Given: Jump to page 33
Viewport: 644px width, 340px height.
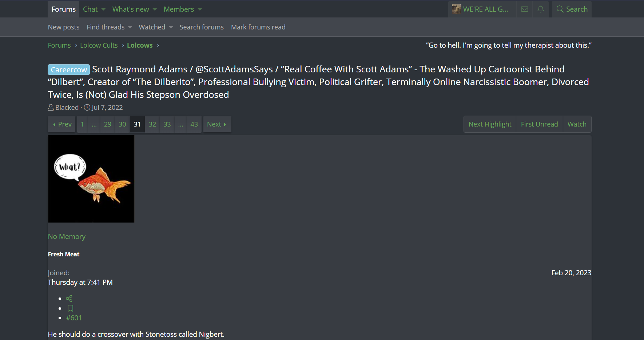Looking at the screenshot, I should click(167, 124).
